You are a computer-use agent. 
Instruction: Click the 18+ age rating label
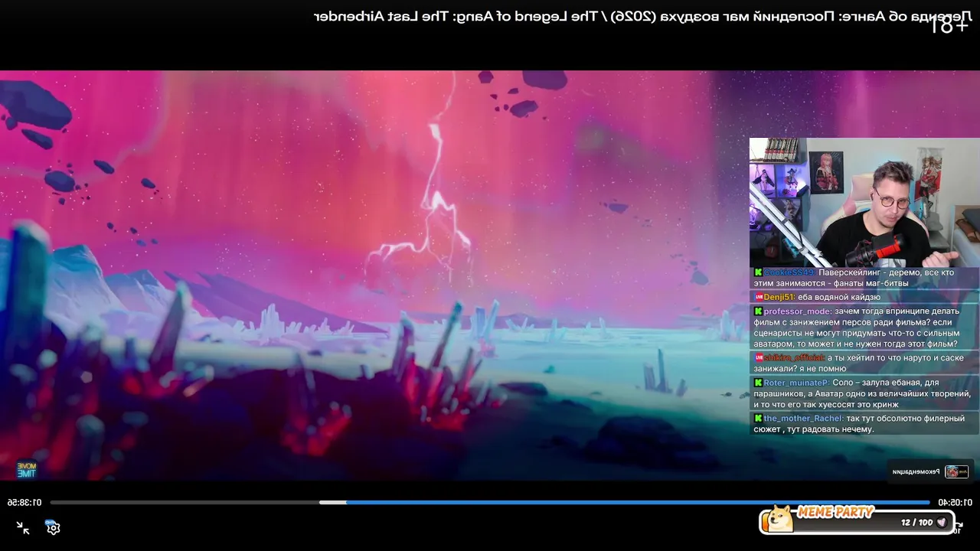[x=948, y=26]
